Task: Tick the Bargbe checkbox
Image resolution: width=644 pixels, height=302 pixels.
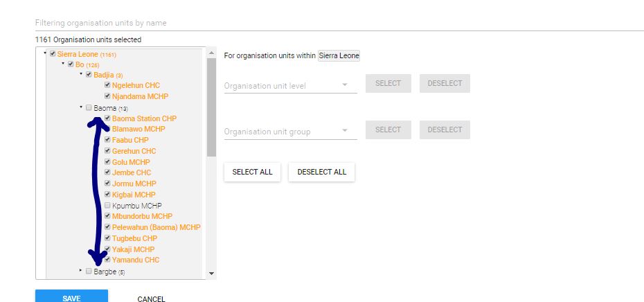Action: pos(89,272)
